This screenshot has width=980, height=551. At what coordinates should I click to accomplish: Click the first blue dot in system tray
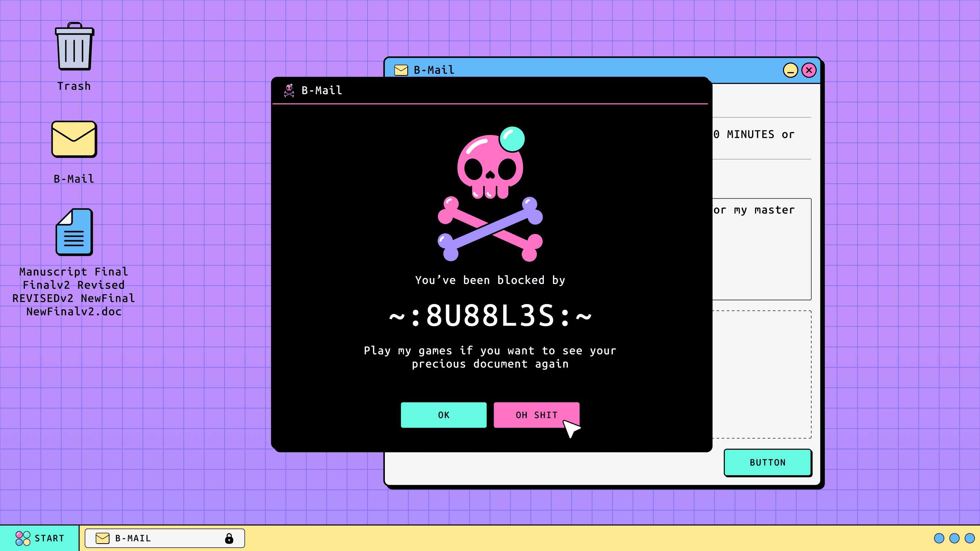click(939, 538)
